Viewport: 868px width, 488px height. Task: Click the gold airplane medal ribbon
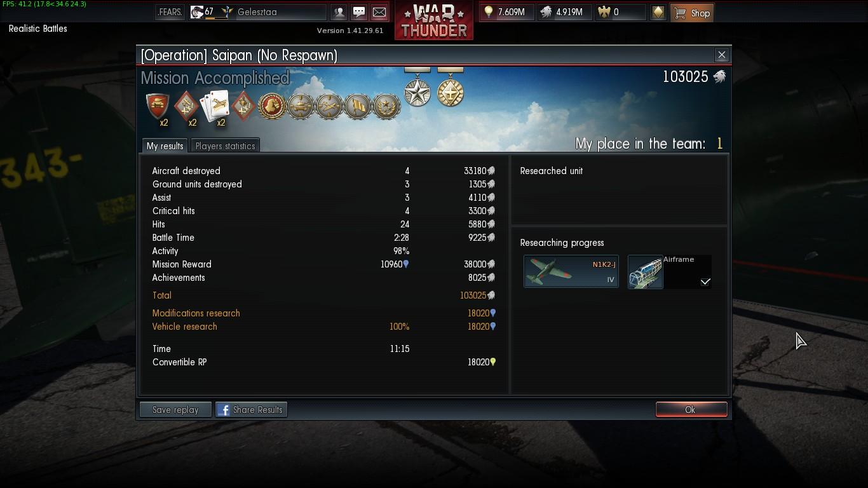(451, 87)
